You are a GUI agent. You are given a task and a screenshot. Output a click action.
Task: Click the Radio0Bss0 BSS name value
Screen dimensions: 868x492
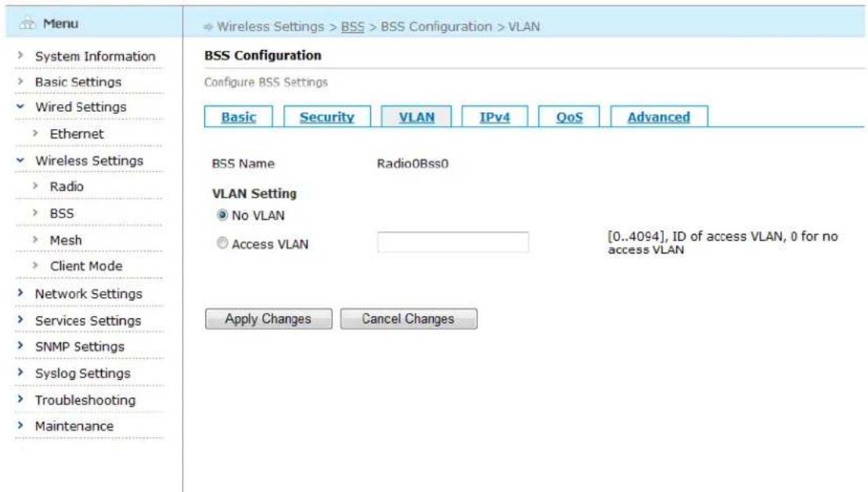click(x=412, y=163)
